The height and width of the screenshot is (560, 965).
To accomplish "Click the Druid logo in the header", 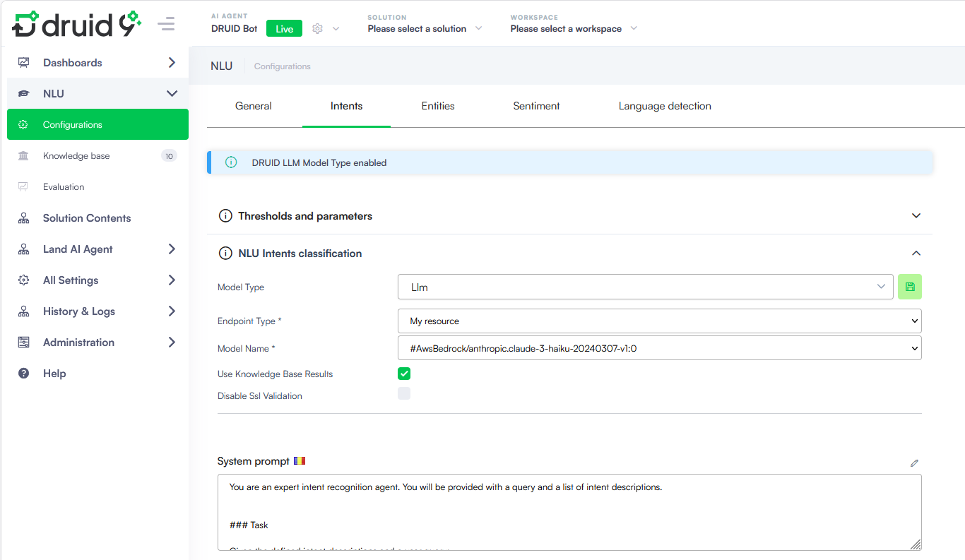I will pos(76,25).
